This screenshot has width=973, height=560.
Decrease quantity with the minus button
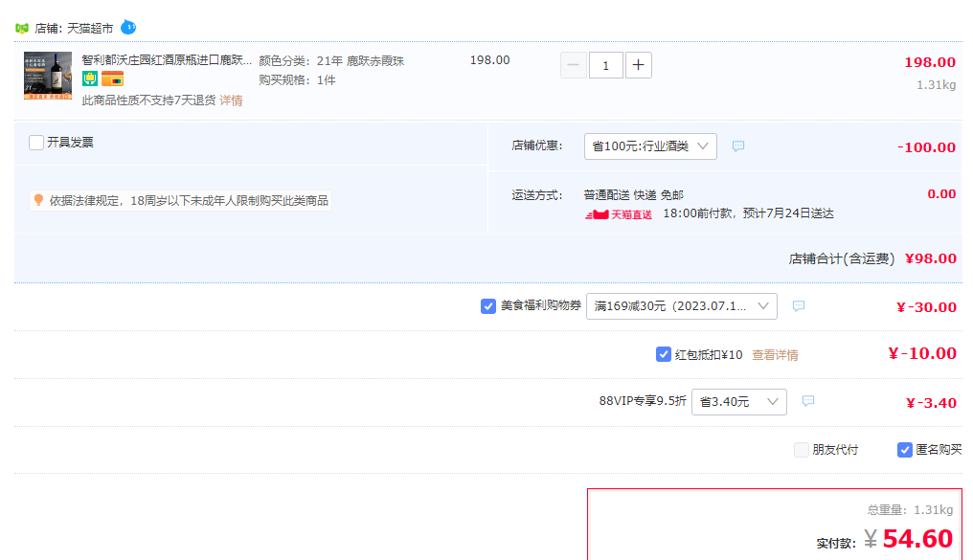(x=574, y=65)
